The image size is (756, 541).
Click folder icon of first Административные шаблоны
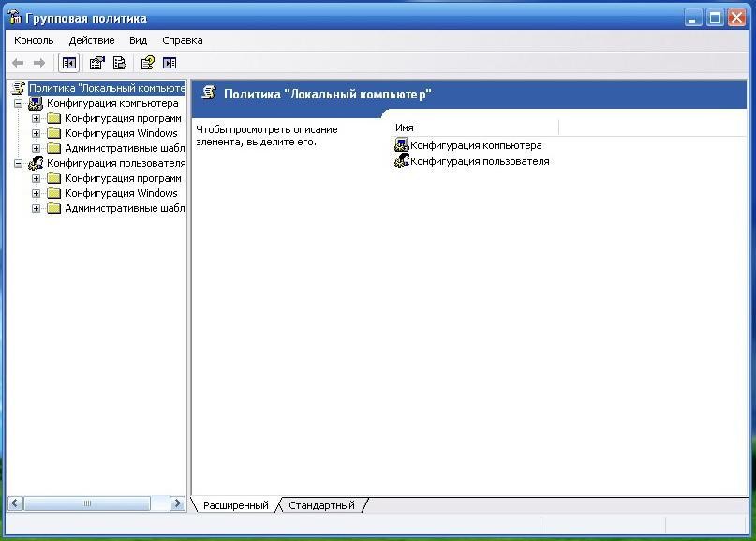[53, 148]
